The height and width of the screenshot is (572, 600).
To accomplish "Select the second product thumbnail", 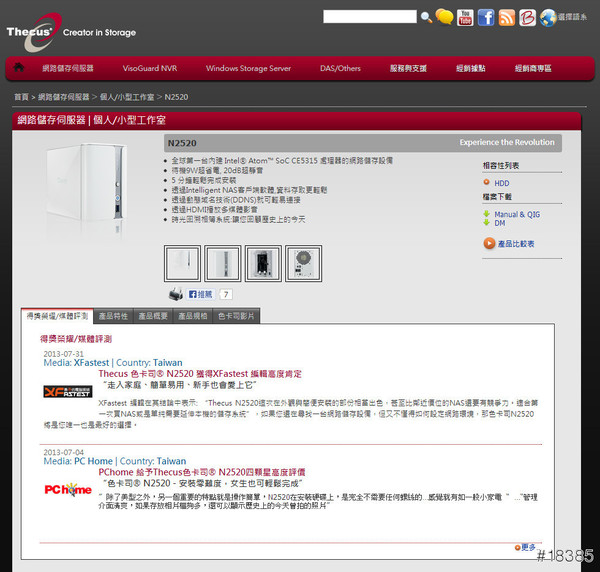I will (223, 264).
